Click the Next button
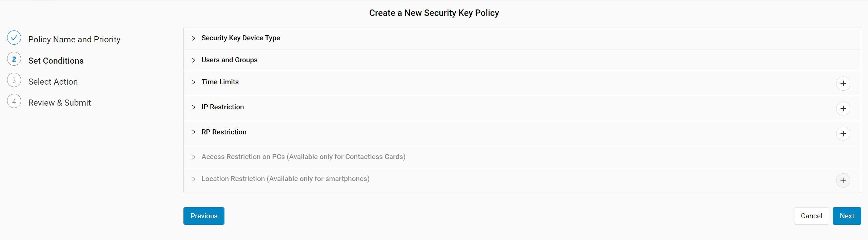This screenshot has height=240, width=868. click(847, 216)
